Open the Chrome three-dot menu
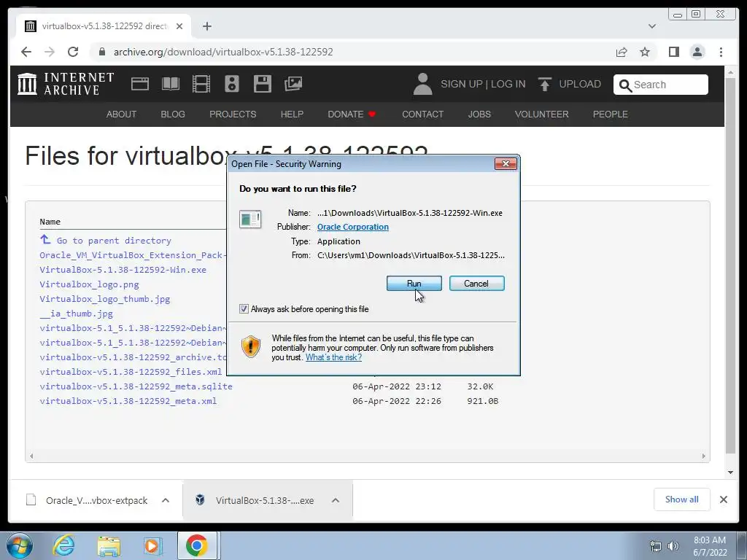Image resolution: width=747 pixels, height=560 pixels. pyautogui.click(x=721, y=52)
